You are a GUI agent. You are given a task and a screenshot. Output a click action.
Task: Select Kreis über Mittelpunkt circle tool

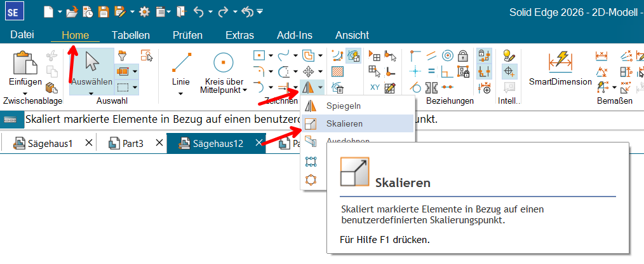coord(224,62)
